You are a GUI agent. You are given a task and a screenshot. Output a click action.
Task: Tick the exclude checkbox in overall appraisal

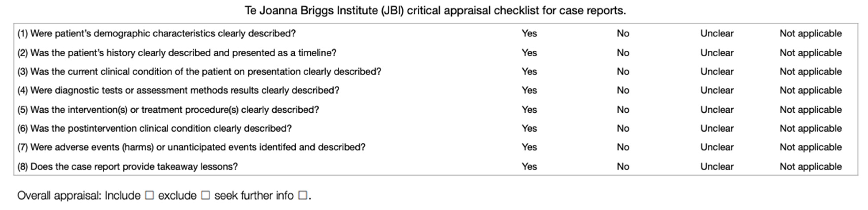click(205, 195)
